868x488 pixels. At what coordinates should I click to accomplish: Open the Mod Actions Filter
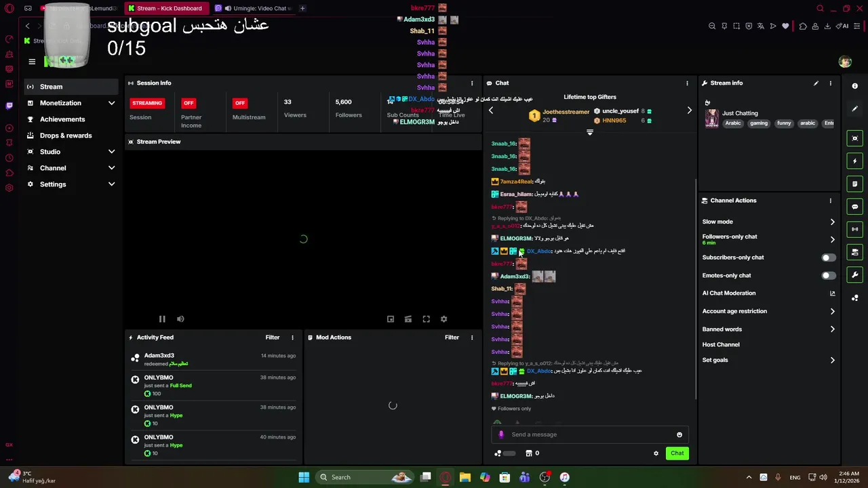click(452, 338)
